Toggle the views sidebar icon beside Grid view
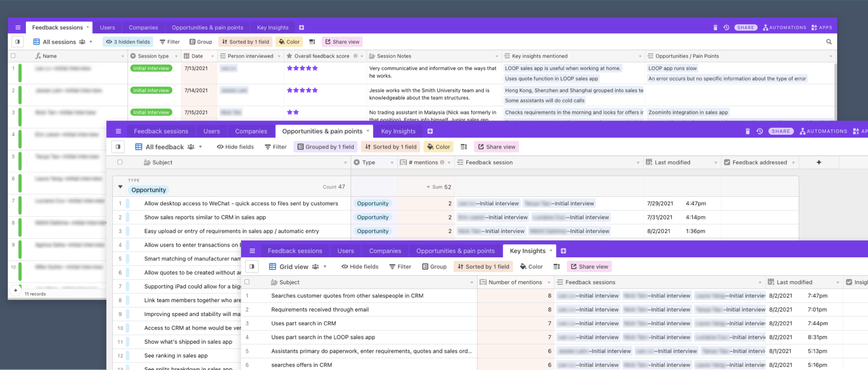Image resolution: width=868 pixels, height=370 pixels. click(x=252, y=266)
